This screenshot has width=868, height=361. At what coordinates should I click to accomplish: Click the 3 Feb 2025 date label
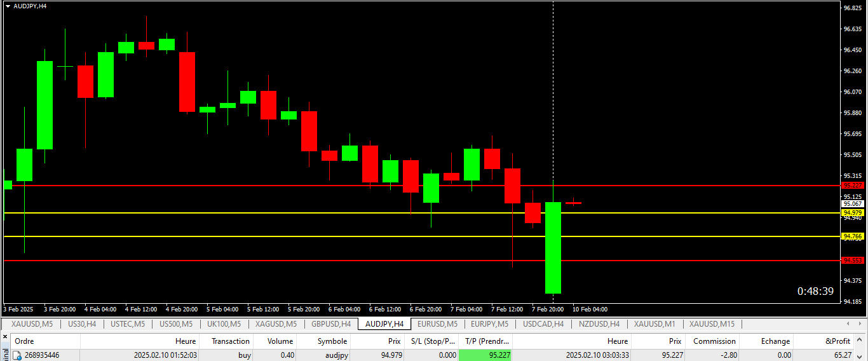pos(18,310)
